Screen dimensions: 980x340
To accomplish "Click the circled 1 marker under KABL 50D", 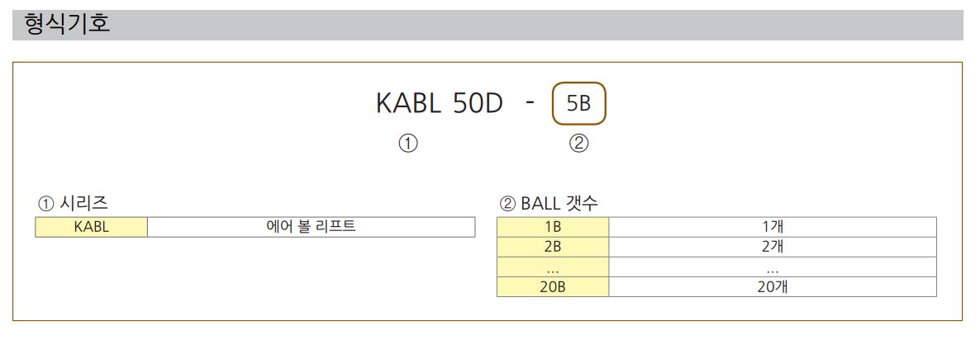I will (408, 144).
